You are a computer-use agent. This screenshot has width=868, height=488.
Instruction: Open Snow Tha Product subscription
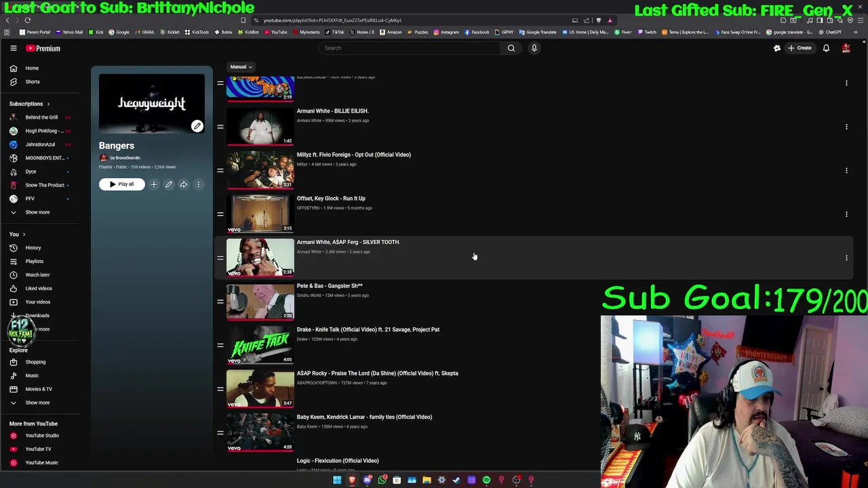coord(44,185)
